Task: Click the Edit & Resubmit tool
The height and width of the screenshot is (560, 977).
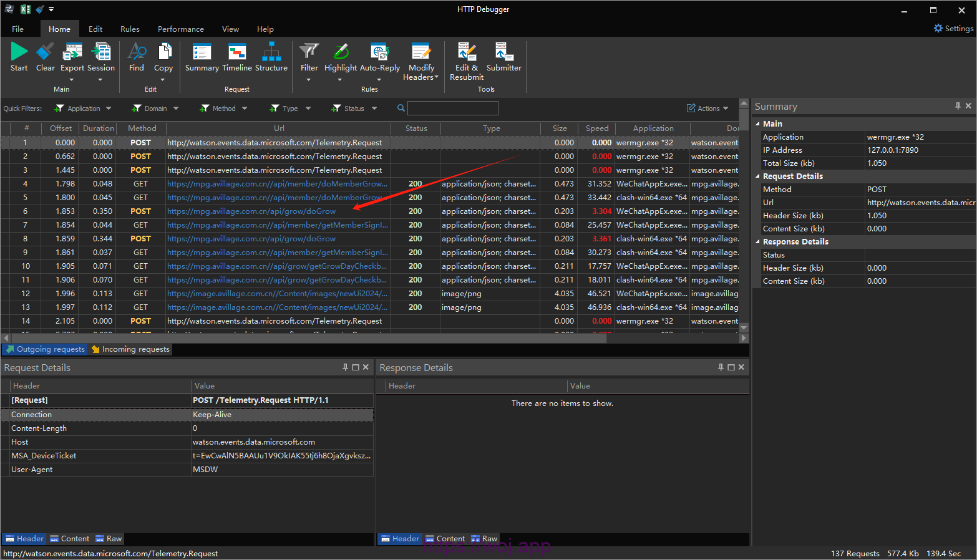Action: (x=467, y=52)
